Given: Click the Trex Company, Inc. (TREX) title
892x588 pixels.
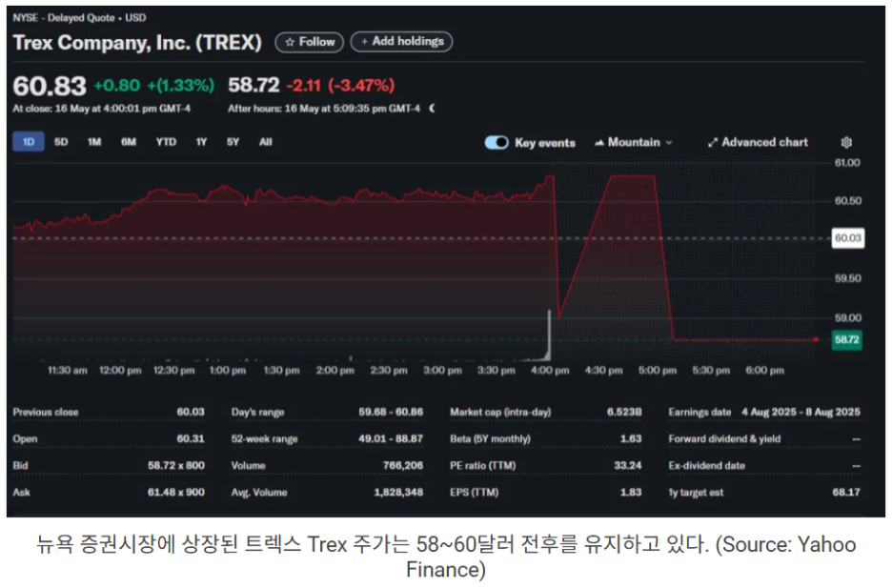Looking at the screenshot, I should [x=137, y=42].
